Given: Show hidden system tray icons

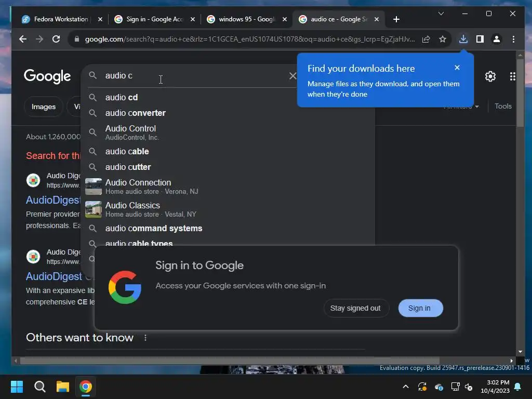Looking at the screenshot, I should [x=405, y=387].
